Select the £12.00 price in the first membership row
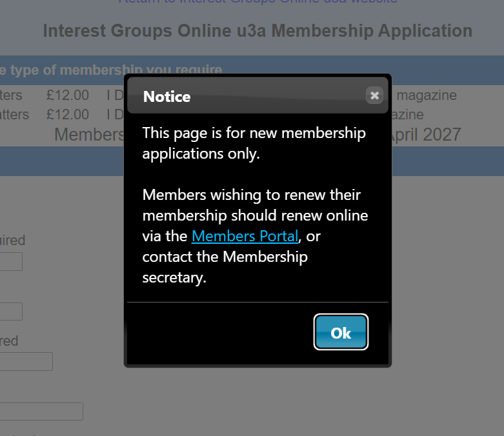504x436 pixels. point(68,95)
